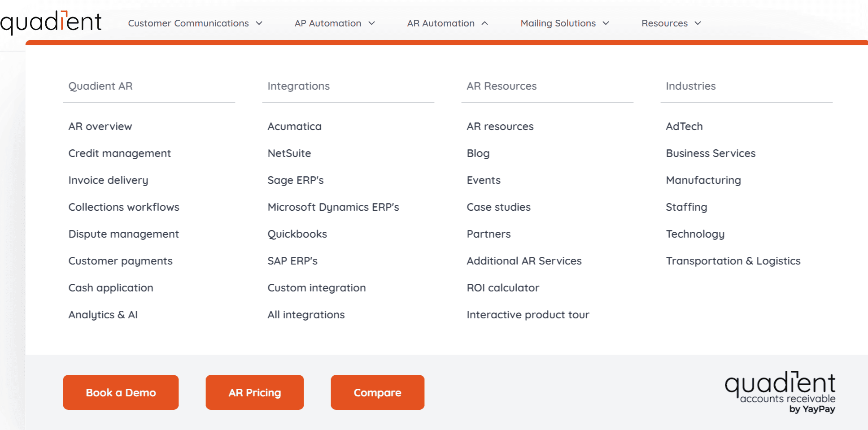
Task: Open Customer payments page
Action: 120,261
